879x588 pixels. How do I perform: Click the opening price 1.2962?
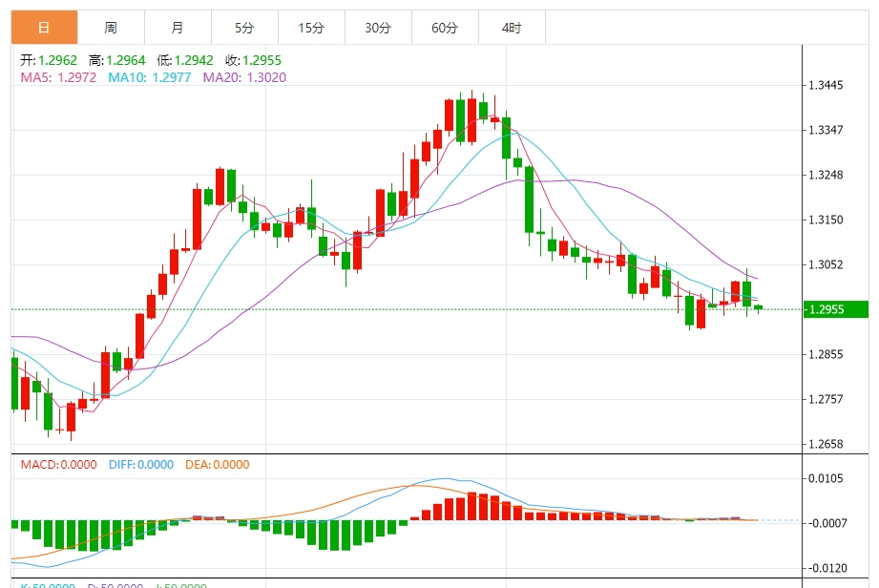tap(57, 60)
